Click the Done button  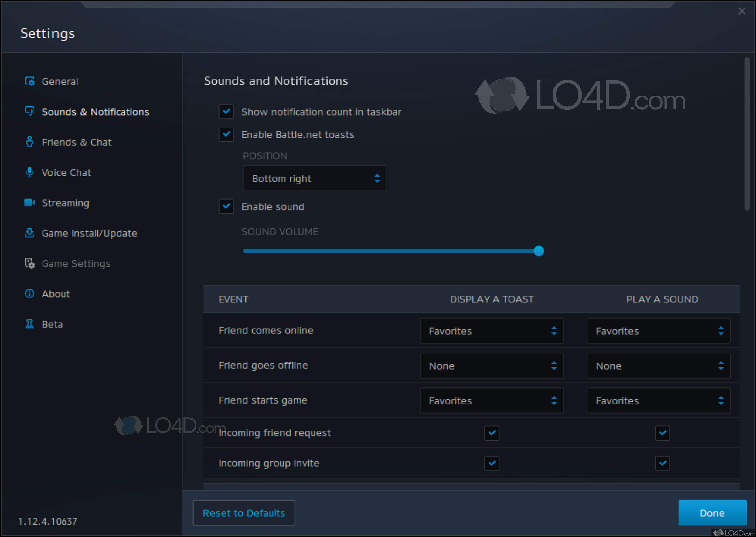tap(712, 513)
